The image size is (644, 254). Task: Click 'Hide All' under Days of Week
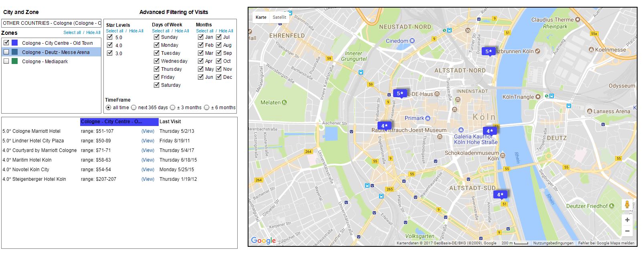point(182,31)
